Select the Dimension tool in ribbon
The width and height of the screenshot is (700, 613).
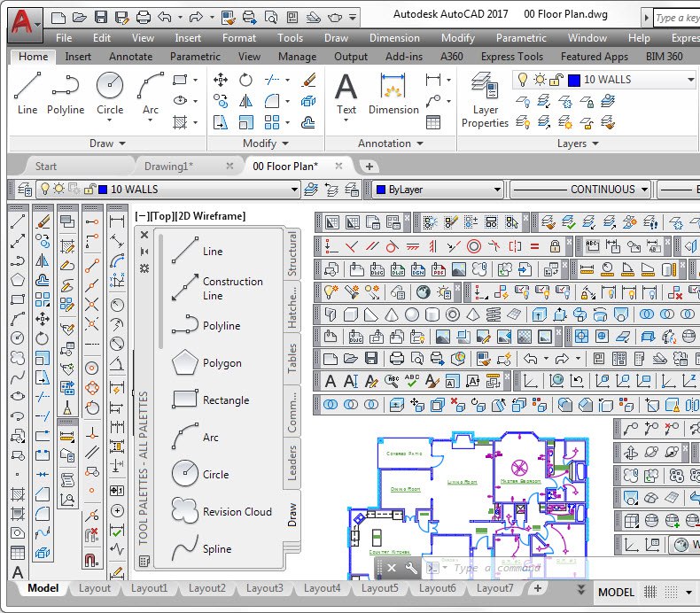393,94
